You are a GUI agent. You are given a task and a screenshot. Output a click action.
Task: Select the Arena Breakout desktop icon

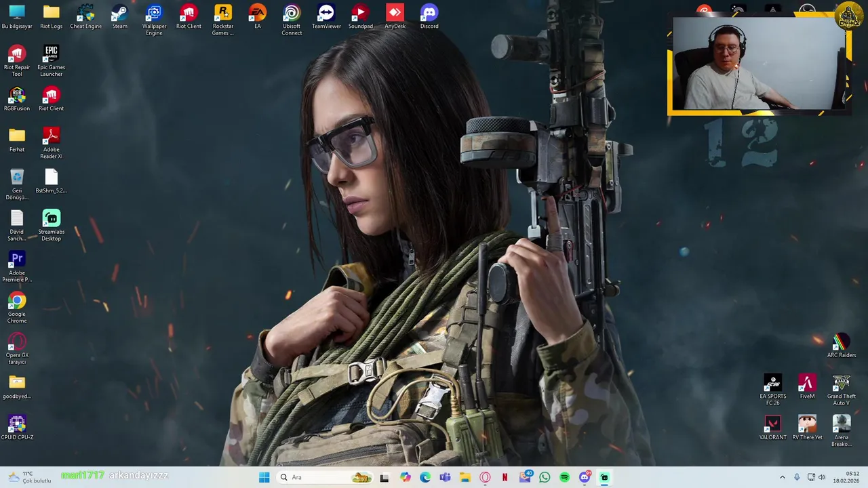coord(841,432)
